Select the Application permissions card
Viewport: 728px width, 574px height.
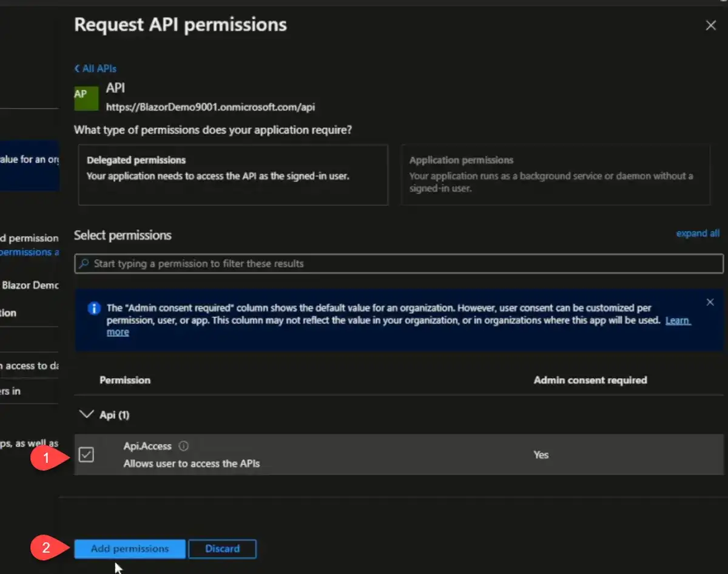pyautogui.click(x=555, y=175)
